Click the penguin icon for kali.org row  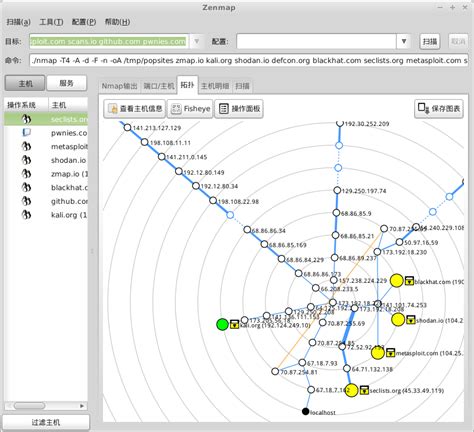26,215
